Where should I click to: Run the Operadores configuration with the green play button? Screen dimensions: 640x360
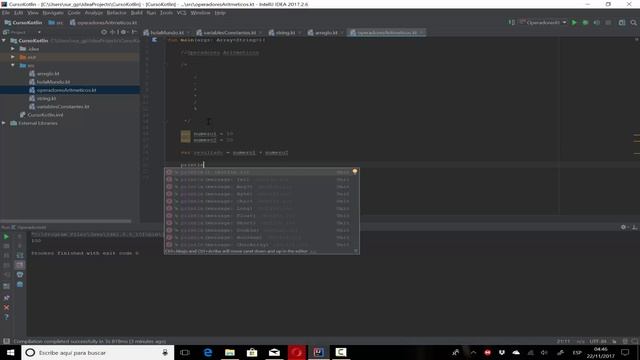(574, 23)
